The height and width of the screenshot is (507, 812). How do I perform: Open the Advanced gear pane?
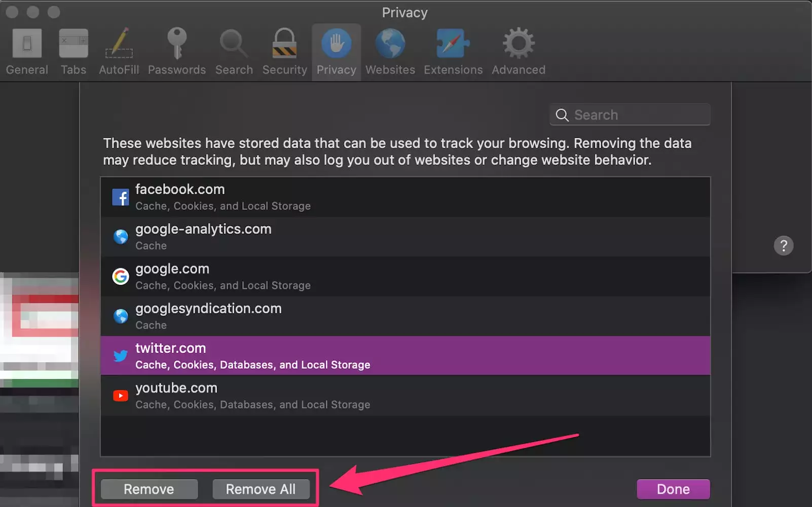(519, 52)
